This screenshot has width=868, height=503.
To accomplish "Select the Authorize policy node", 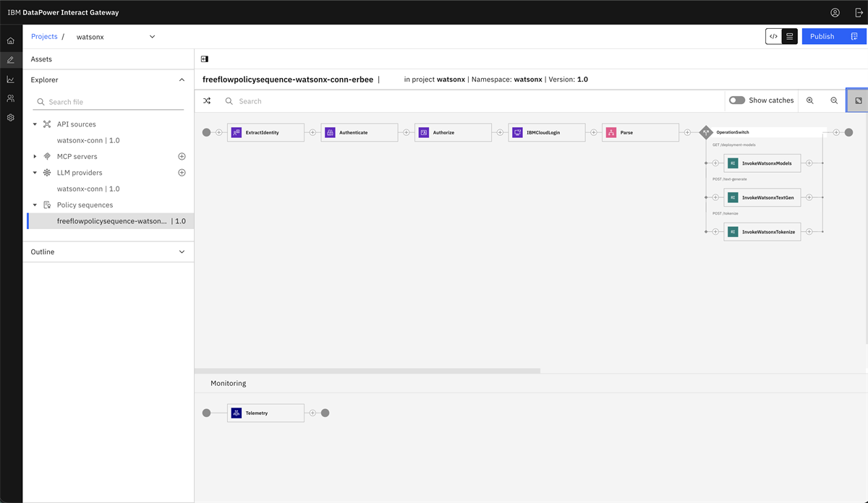I will (453, 132).
